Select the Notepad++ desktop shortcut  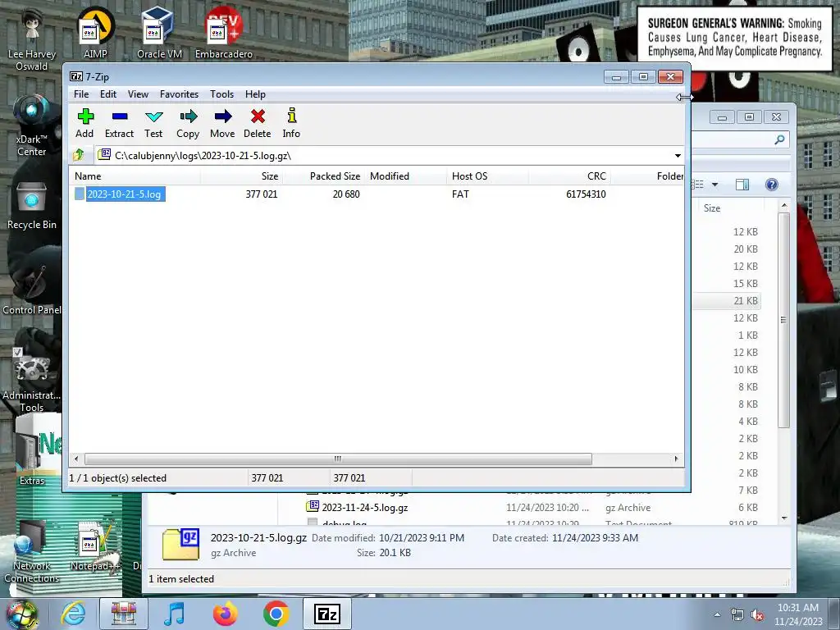95,546
